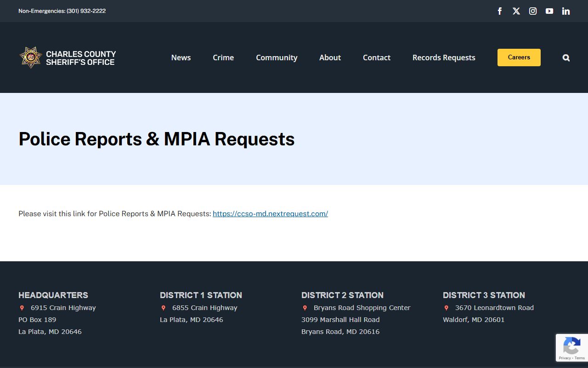Screen dimensions: 588x368
Task: Open the X (Twitter) social icon
Action: 516,11
